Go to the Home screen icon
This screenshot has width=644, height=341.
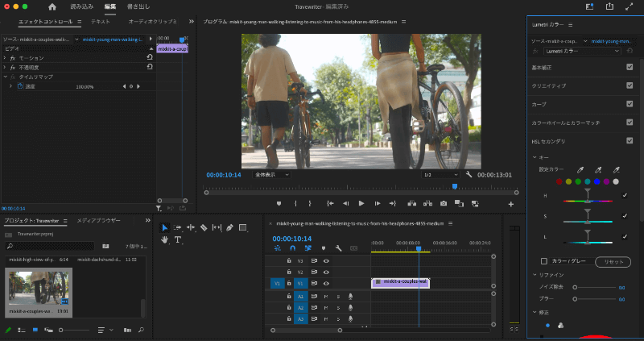pos(52,6)
